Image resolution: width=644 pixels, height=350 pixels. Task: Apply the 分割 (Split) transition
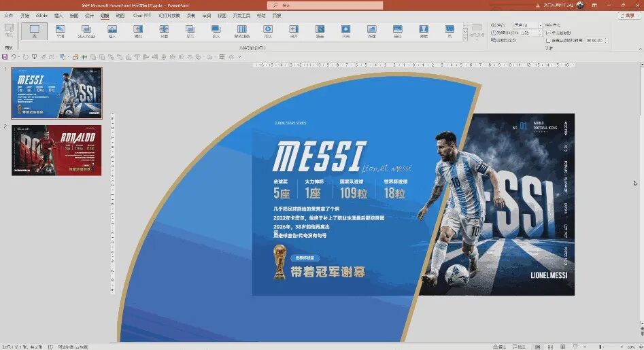164,31
